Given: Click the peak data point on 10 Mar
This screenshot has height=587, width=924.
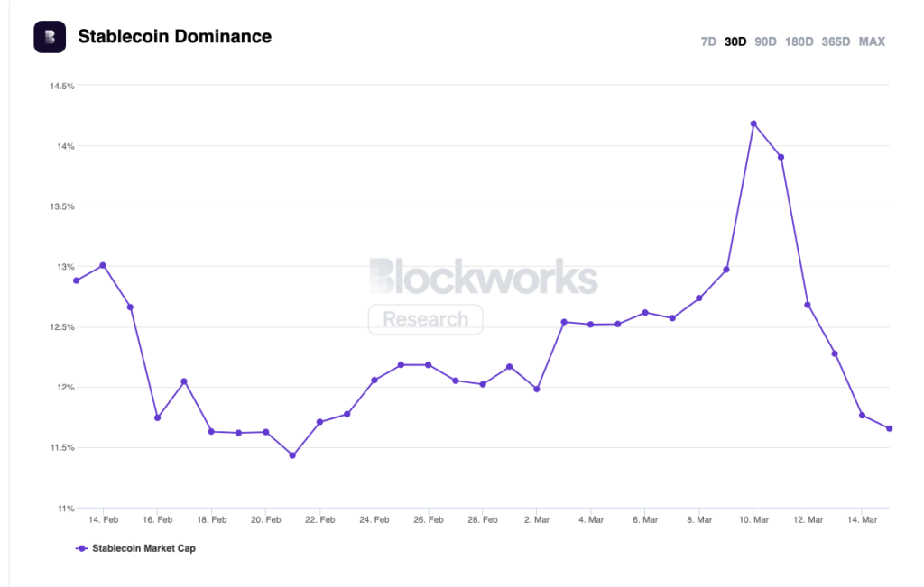Looking at the screenshot, I should [753, 124].
